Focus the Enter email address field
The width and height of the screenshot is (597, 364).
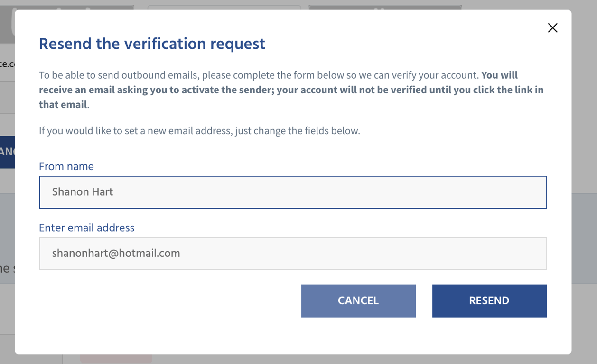coord(293,254)
